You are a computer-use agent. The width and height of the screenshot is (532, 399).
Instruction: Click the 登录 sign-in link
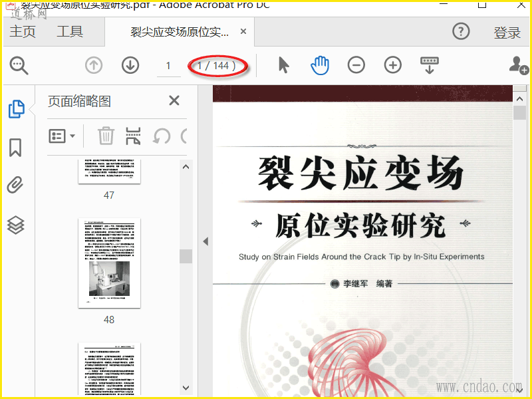point(507,33)
